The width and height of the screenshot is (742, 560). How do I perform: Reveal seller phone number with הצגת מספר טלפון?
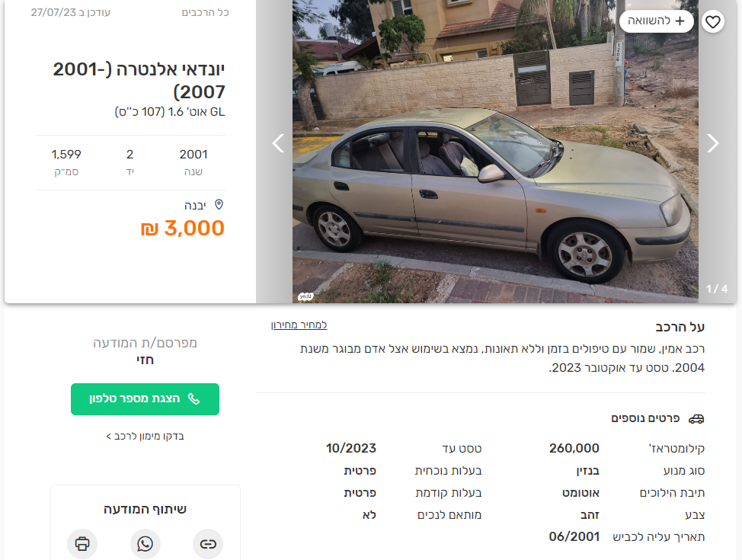click(145, 399)
